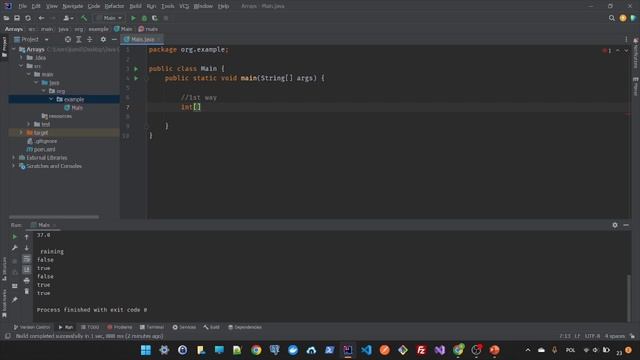
Task: Collapse the Arrays root project node
Action: [13, 49]
